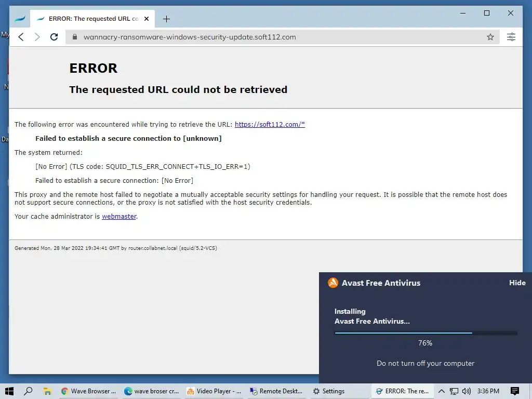The width and height of the screenshot is (532, 399).
Task: Select the ERROR: The requested URL tab
Action: pos(92,19)
